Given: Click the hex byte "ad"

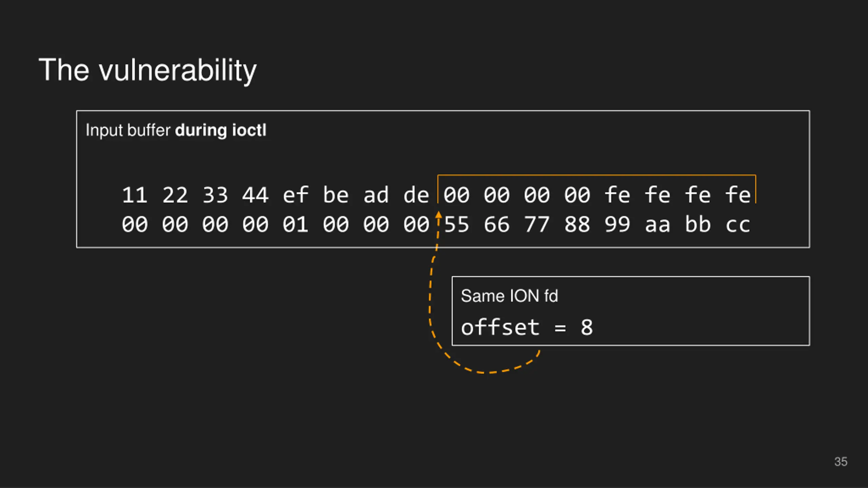Looking at the screenshot, I should click(376, 195).
